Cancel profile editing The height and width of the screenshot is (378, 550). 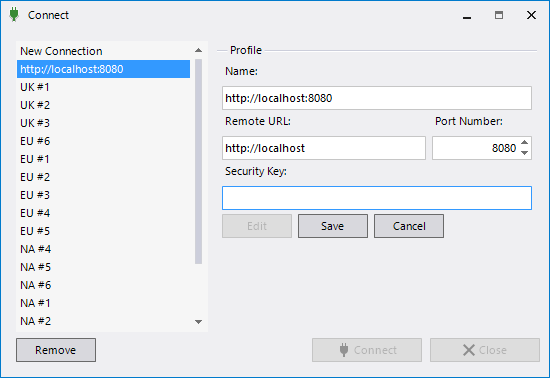[409, 226]
